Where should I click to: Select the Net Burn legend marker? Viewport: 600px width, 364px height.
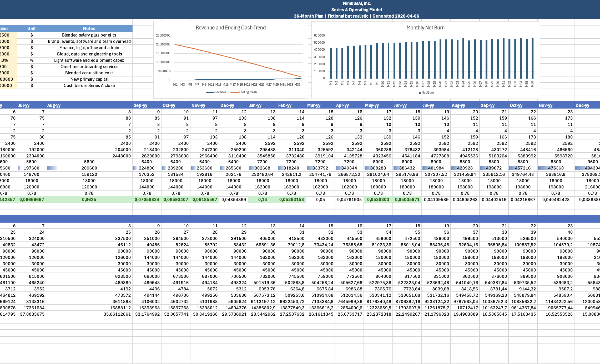(x=420, y=93)
